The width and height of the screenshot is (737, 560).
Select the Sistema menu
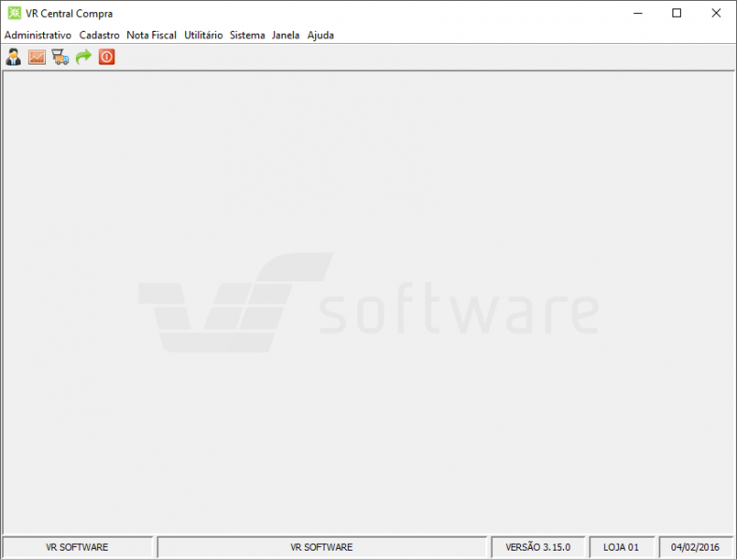click(x=247, y=35)
